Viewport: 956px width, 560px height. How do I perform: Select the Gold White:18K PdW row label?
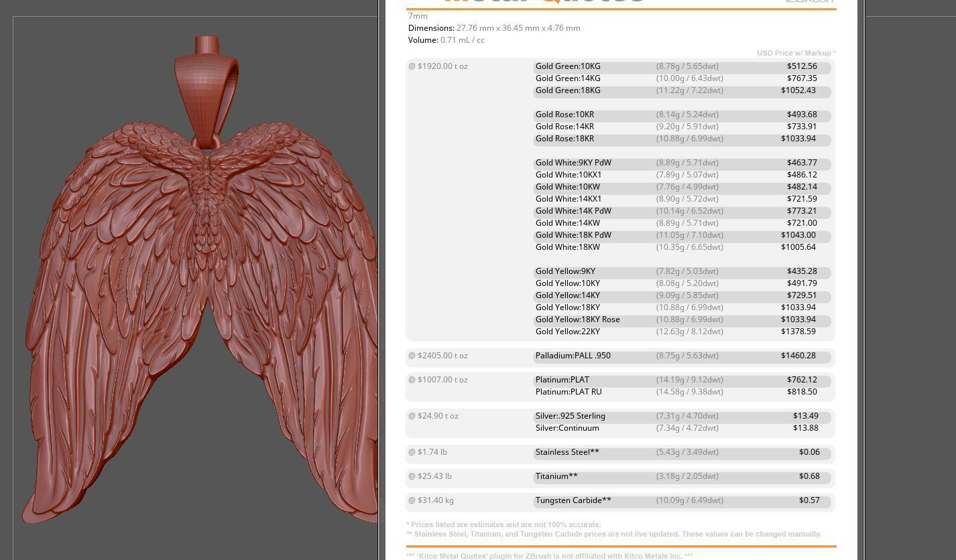pos(573,235)
